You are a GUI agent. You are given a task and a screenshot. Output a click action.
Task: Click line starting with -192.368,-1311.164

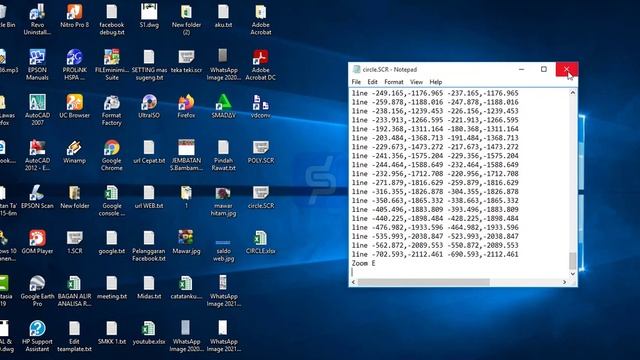point(435,129)
